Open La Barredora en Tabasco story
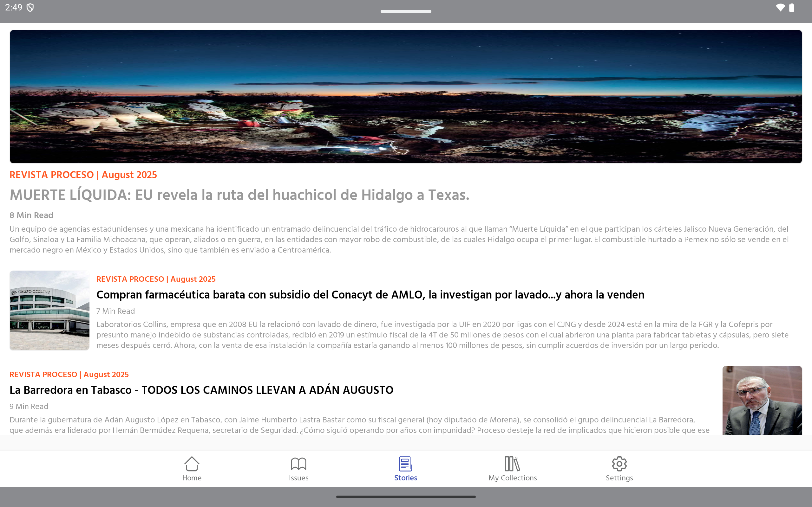 pyautogui.click(x=201, y=390)
